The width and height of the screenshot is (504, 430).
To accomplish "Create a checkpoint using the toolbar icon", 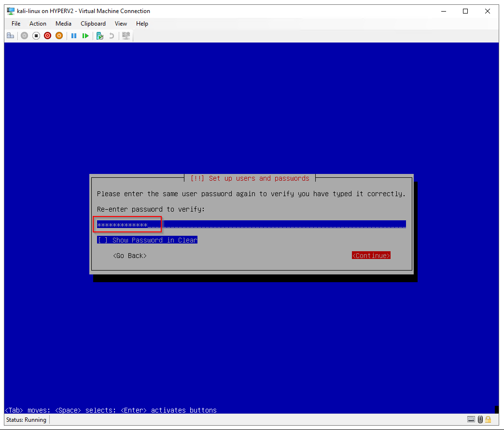I will 100,36.
